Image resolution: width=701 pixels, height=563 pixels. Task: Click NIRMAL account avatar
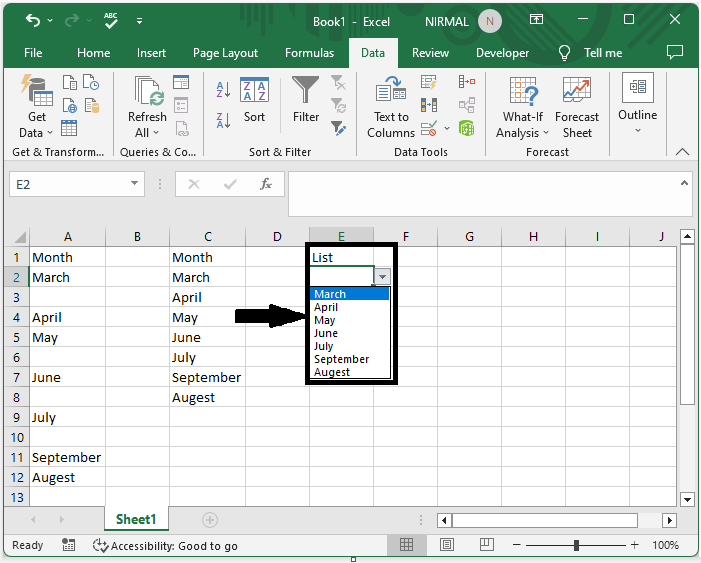(490, 21)
